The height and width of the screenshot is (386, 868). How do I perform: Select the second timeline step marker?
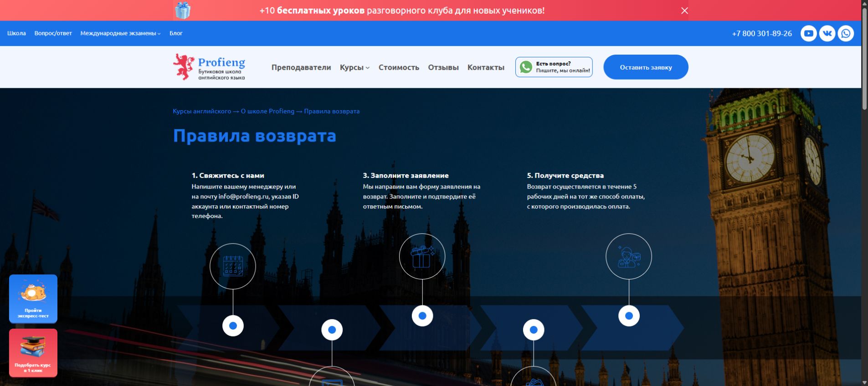pyautogui.click(x=332, y=330)
